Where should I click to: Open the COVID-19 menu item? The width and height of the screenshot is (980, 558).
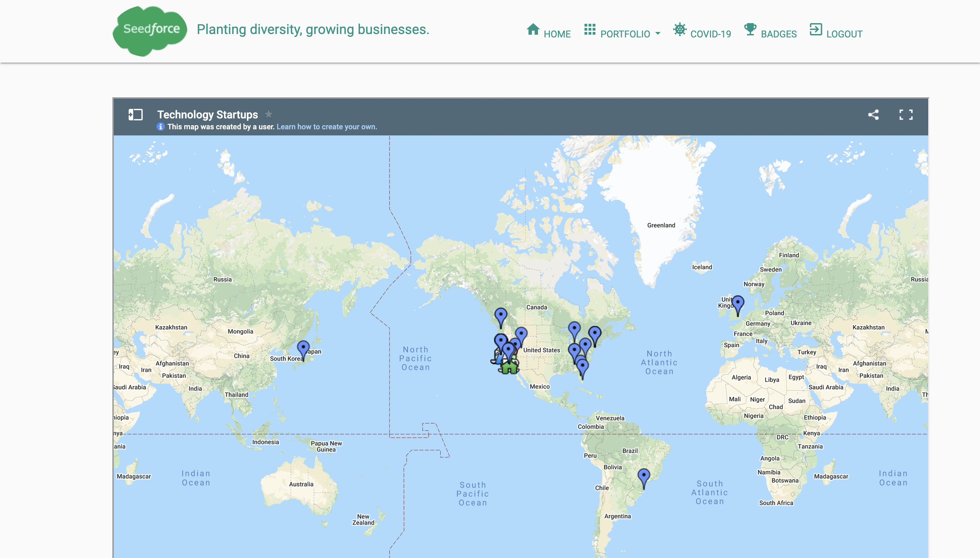coord(710,34)
